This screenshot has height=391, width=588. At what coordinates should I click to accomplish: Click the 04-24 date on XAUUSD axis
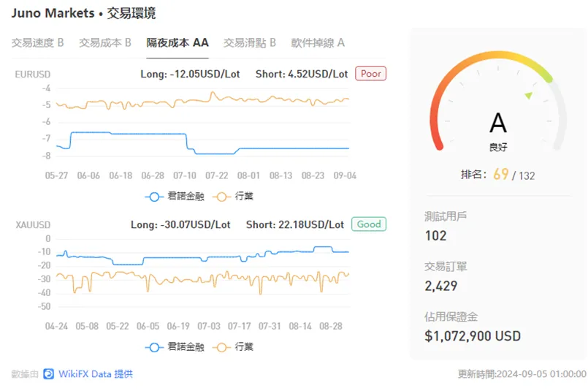[x=56, y=327]
